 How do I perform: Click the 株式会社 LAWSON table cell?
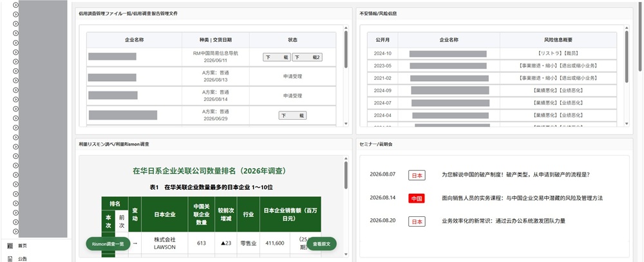pos(164,243)
